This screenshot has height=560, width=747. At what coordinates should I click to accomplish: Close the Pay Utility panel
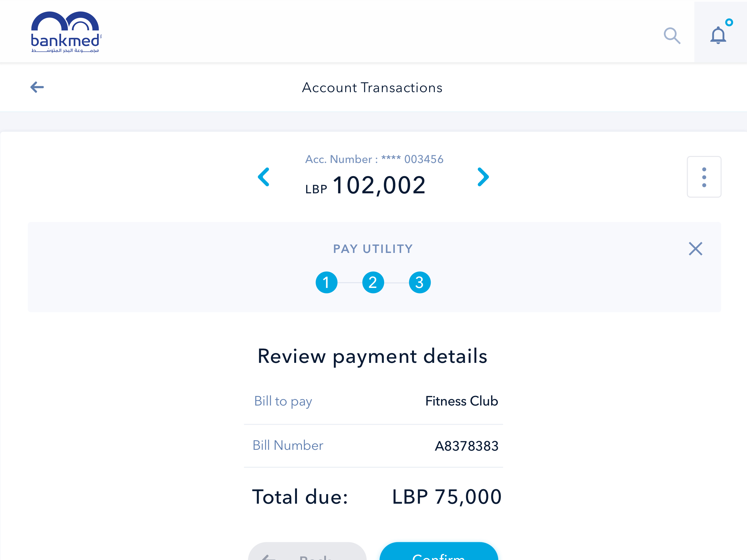(695, 249)
